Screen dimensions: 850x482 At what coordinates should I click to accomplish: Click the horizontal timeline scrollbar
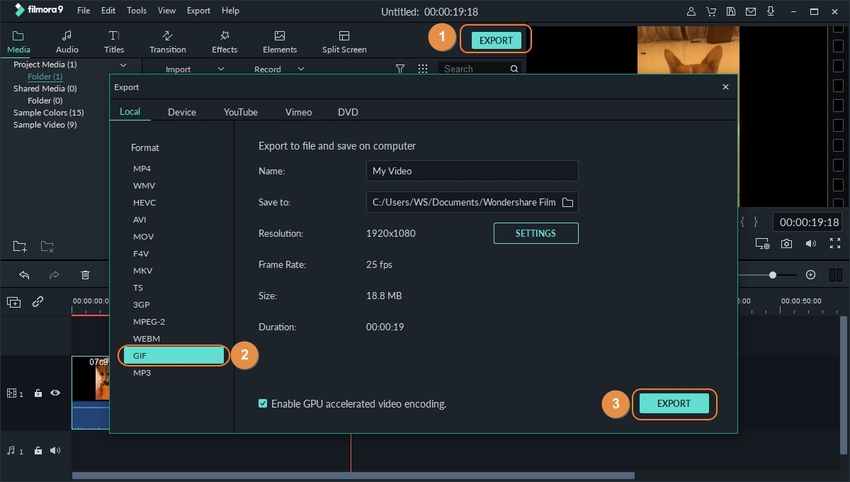coord(353,476)
